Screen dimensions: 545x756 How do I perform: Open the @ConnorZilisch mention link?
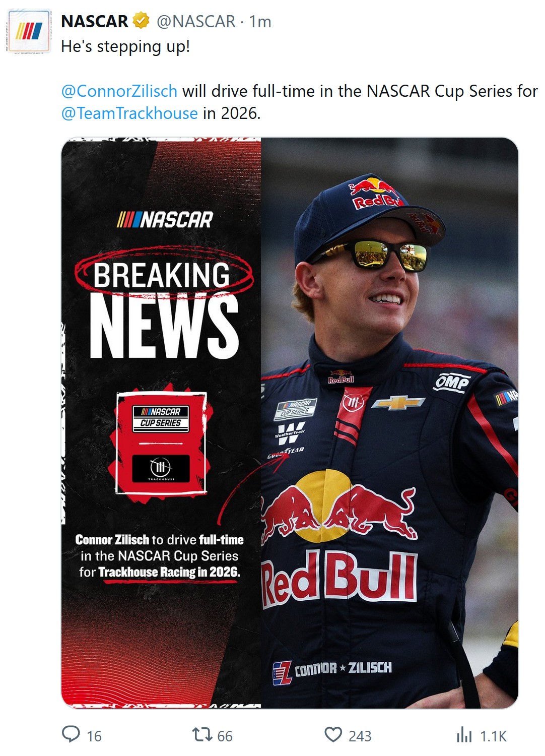[x=119, y=91]
